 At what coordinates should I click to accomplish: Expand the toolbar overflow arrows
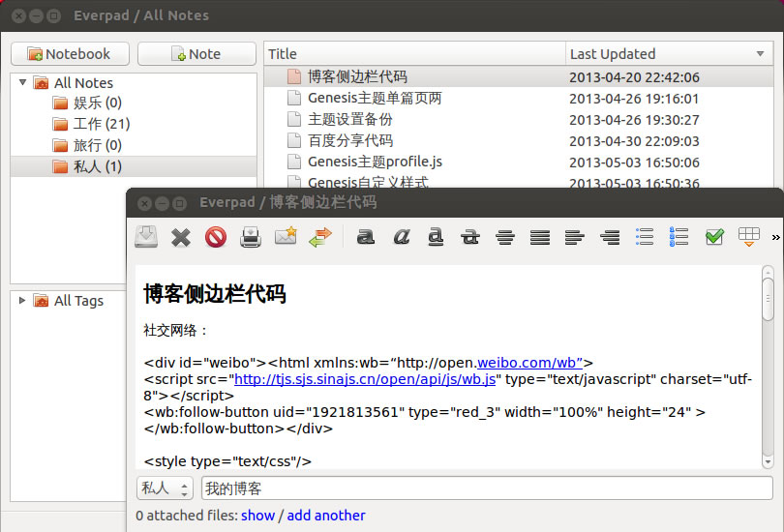(775, 236)
